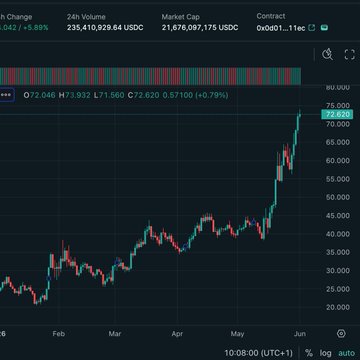This screenshot has width=360, height=360.
Task: Enter fullscreen chart mode
Action: click(349, 54)
